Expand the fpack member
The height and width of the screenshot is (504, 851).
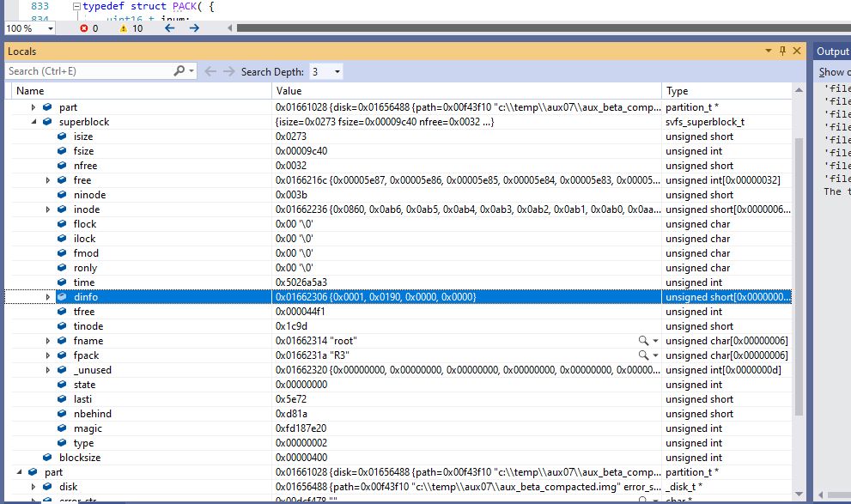click(48, 355)
